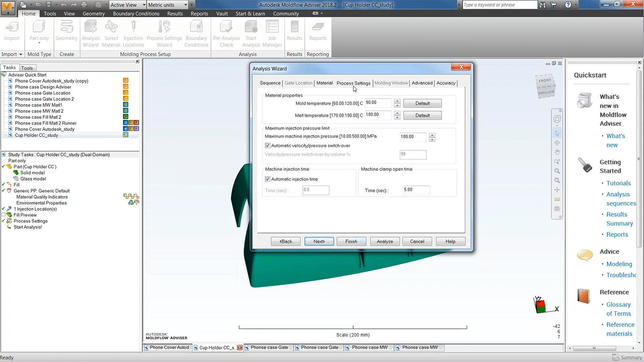Open the Boundary Conditions ribbon tab
Screen dimensions: 644x362
(136, 13)
